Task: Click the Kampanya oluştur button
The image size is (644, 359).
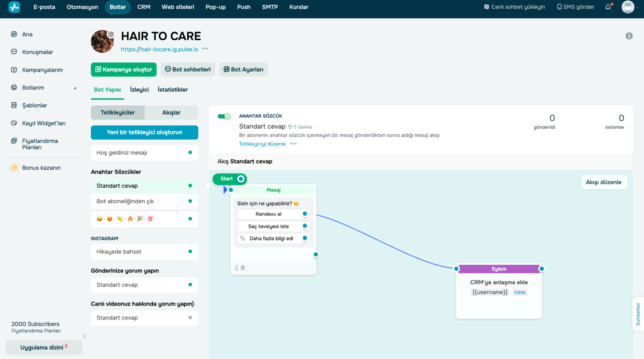Action: coord(123,69)
